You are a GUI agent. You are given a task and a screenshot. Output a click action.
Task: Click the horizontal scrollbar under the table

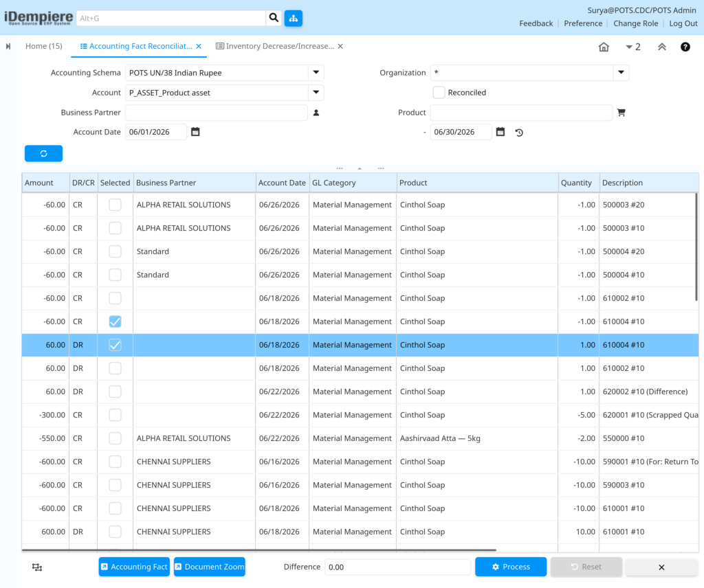point(259,550)
